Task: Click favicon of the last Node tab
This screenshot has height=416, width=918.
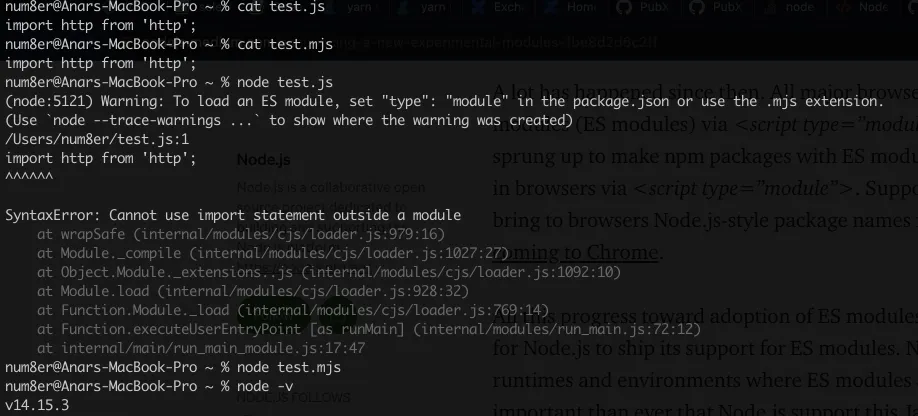Action: coord(843,7)
